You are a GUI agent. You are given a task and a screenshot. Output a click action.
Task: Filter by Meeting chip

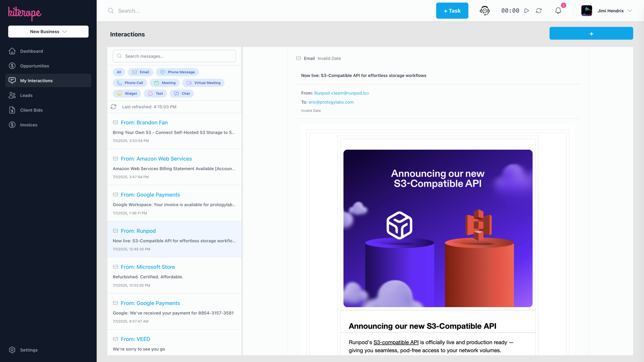(165, 83)
